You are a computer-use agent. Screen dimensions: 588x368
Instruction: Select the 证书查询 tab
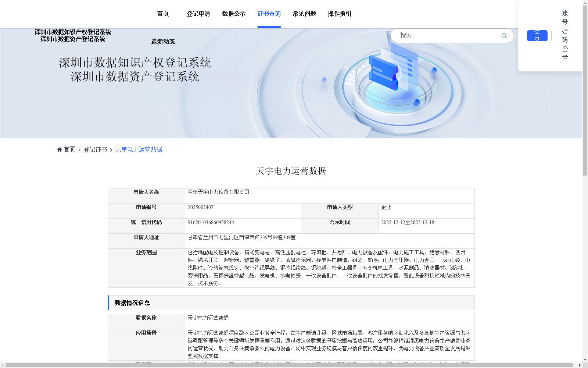269,14
